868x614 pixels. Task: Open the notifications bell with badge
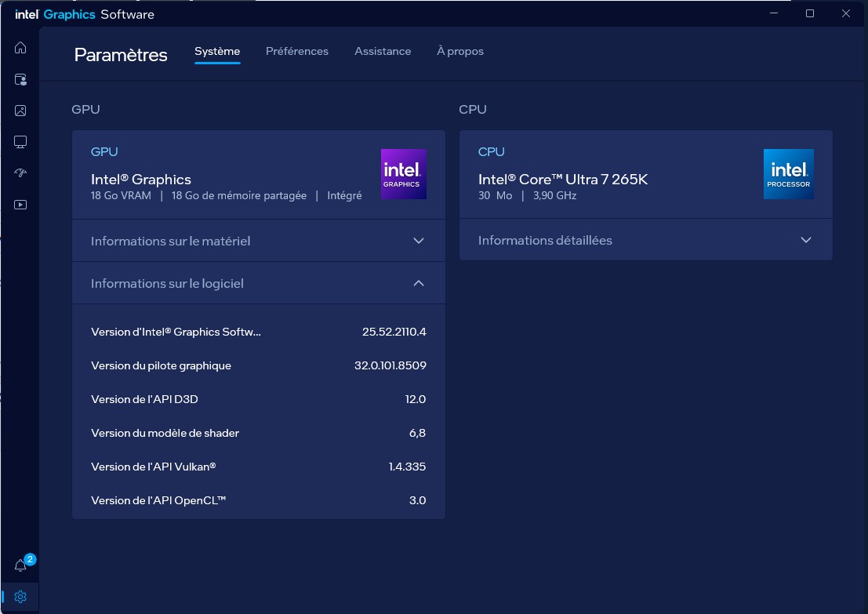pos(21,565)
